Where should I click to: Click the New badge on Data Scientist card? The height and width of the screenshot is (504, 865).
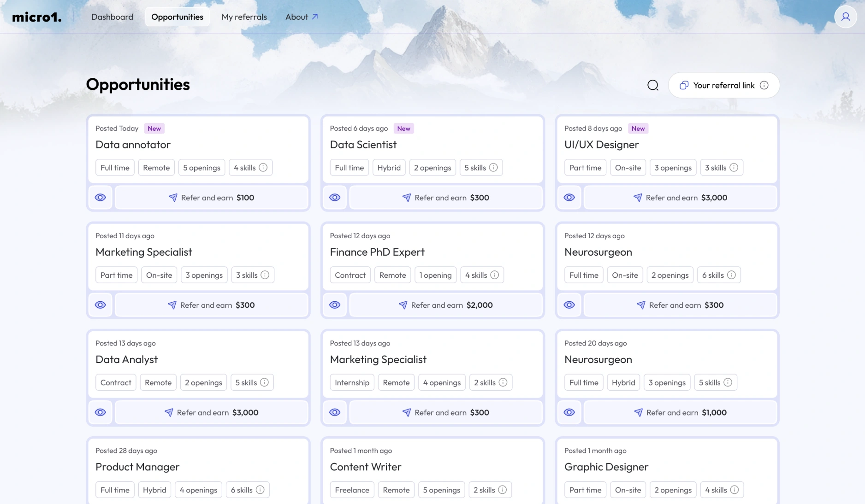(403, 128)
